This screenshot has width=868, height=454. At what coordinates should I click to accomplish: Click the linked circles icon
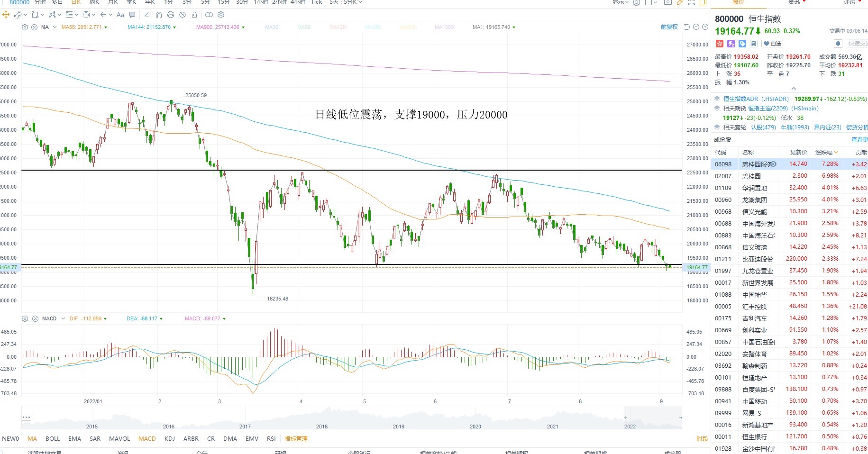point(209,15)
